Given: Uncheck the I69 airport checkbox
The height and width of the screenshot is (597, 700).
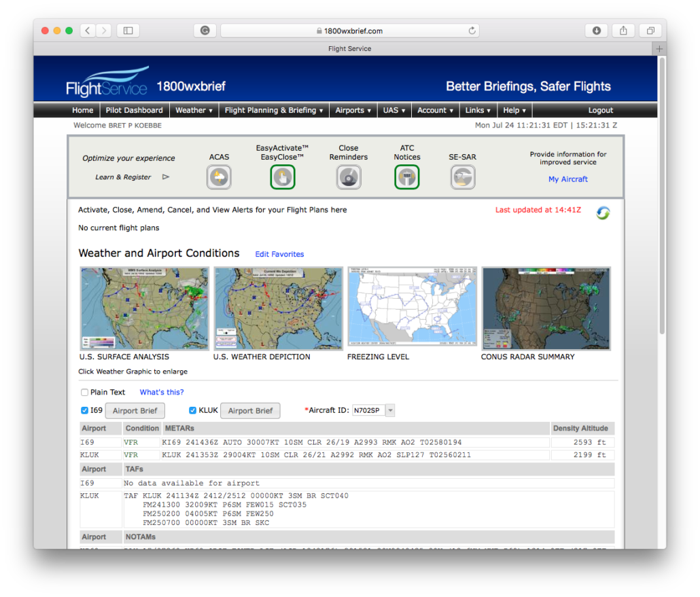Looking at the screenshot, I should tap(84, 410).
